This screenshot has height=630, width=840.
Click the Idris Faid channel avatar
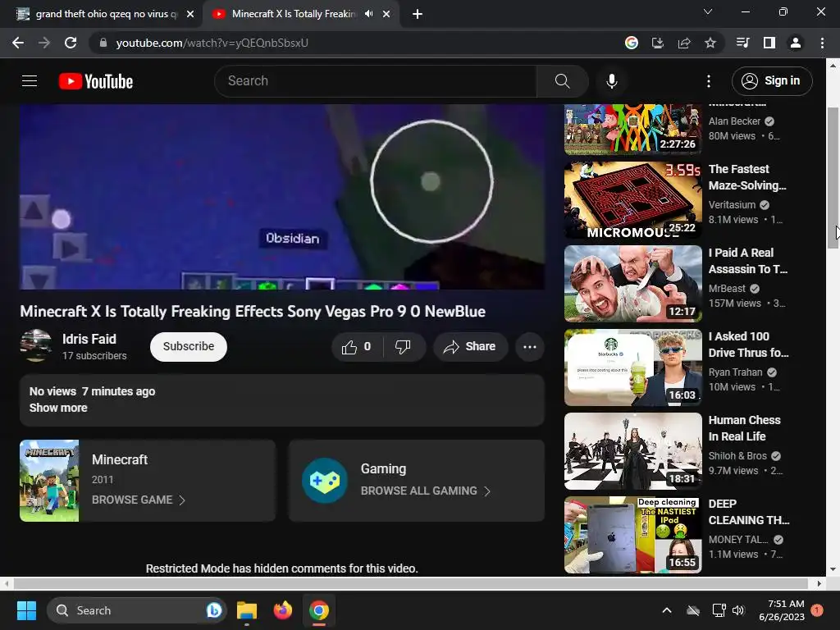click(36, 345)
